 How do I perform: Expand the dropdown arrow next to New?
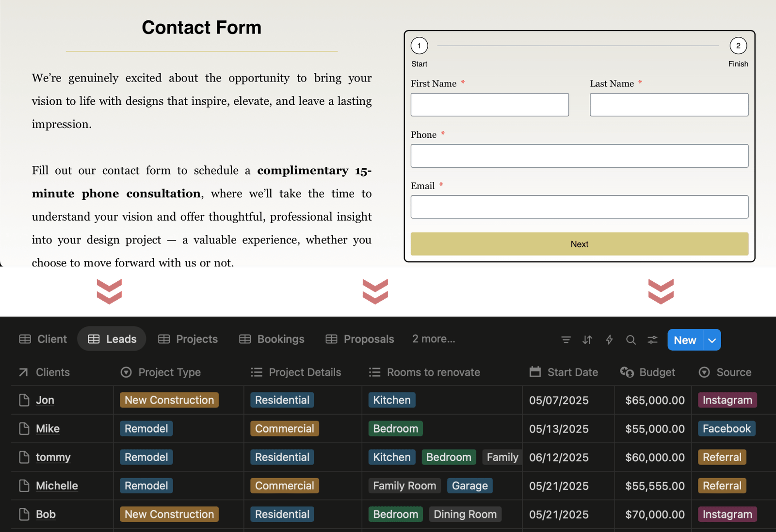[x=712, y=340]
